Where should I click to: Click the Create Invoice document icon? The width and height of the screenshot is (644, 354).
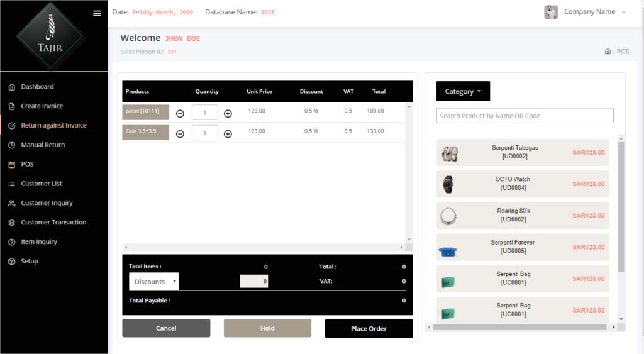[11, 106]
